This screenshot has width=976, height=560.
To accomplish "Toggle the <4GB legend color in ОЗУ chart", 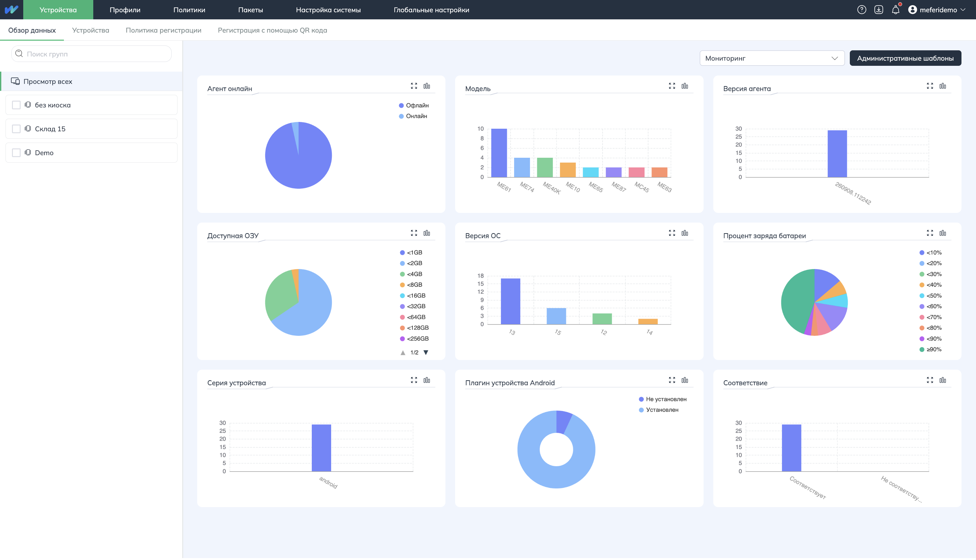I will click(x=402, y=274).
